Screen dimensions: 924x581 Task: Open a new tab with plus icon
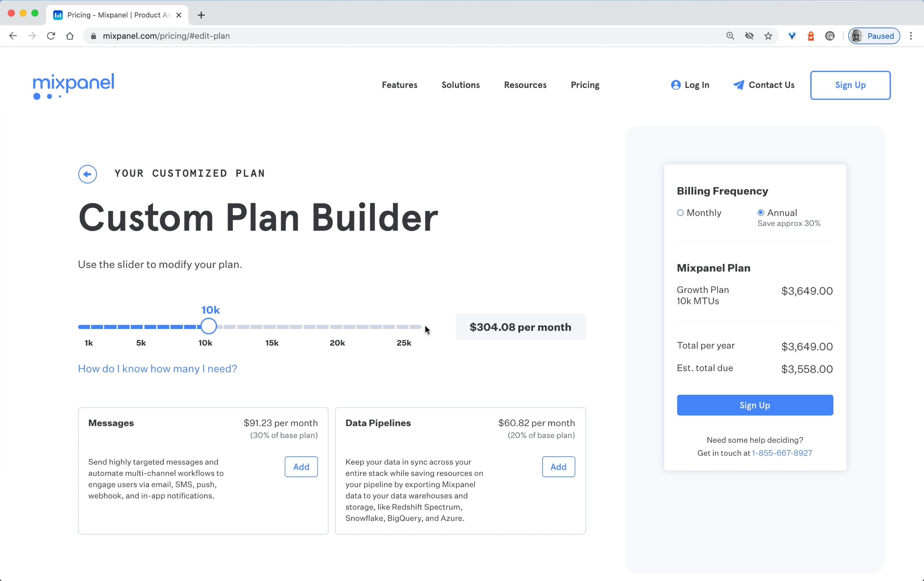tap(201, 15)
